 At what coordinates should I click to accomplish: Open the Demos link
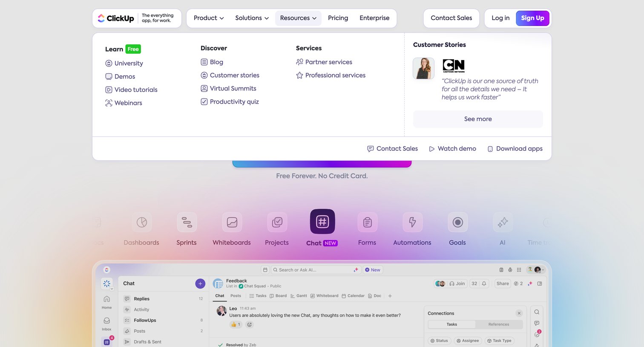tap(120, 76)
